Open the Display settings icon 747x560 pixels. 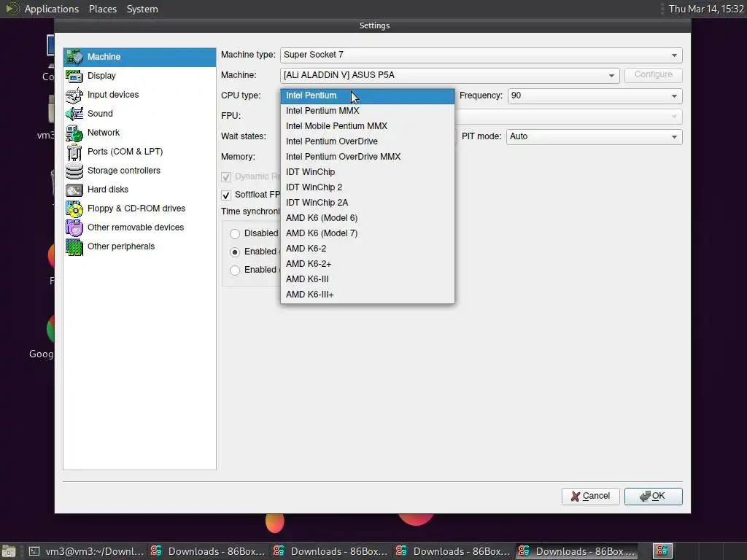(74, 76)
